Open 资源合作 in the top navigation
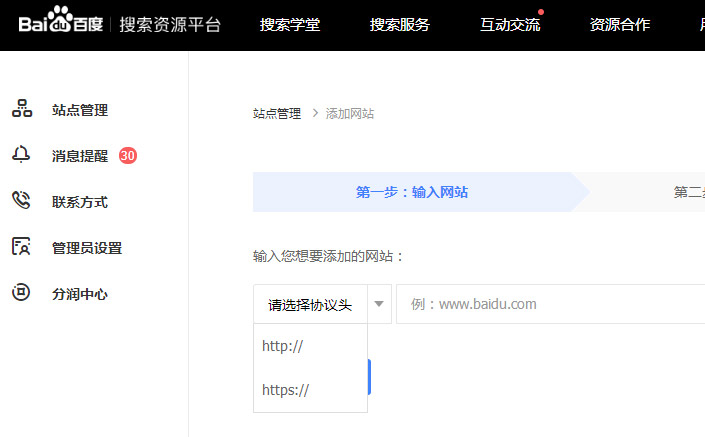The image size is (705, 437). [x=620, y=25]
